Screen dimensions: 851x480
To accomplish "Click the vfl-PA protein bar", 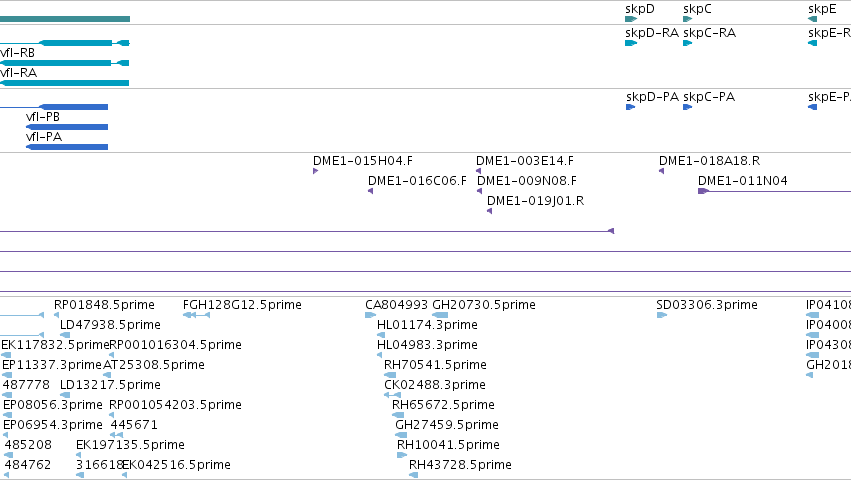I will [x=67, y=147].
